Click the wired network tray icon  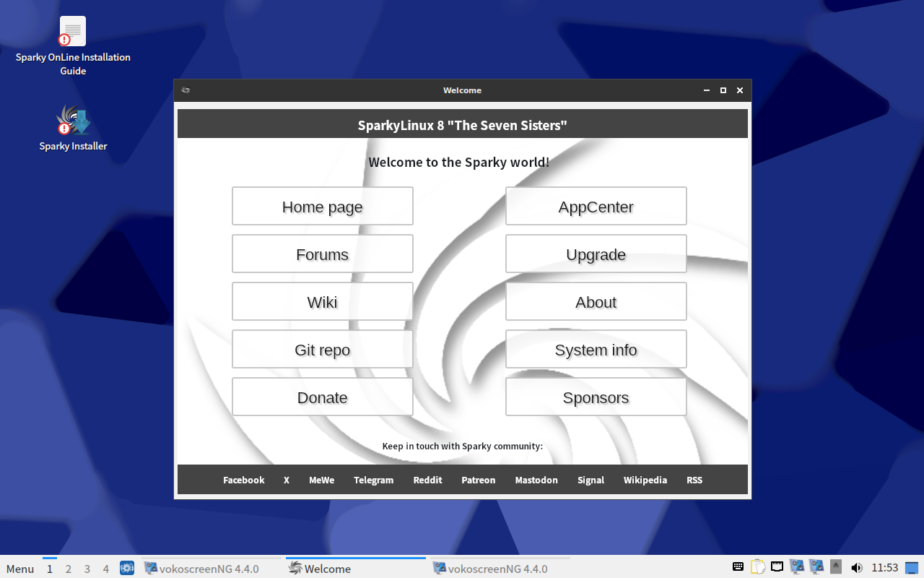tap(777, 567)
